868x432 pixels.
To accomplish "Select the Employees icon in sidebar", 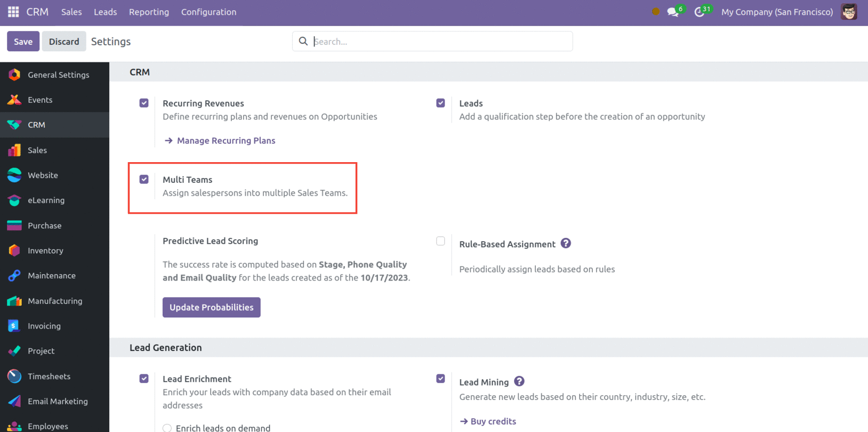I will click(14, 426).
